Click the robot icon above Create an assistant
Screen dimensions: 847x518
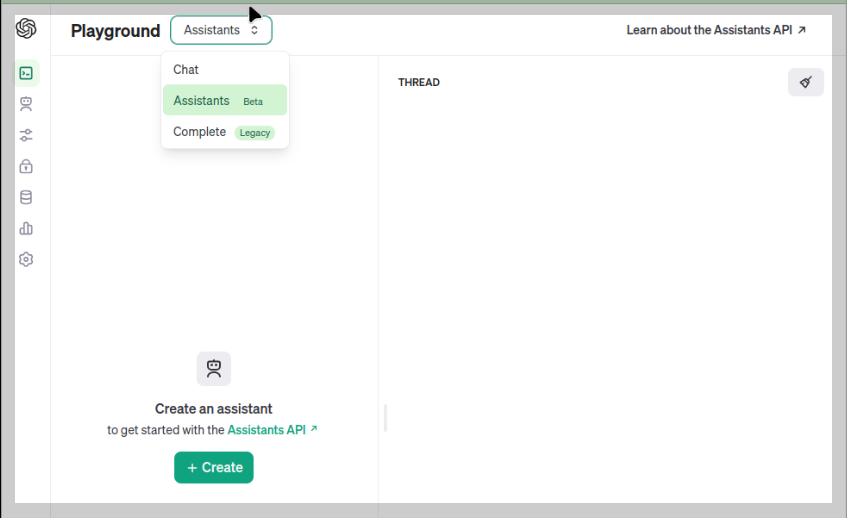[x=214, y=369]
